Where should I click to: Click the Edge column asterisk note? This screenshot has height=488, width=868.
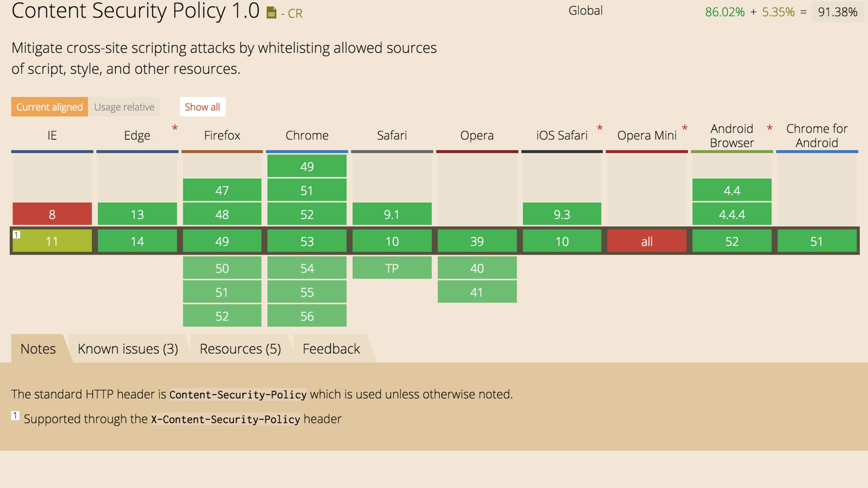pos(175,128)
